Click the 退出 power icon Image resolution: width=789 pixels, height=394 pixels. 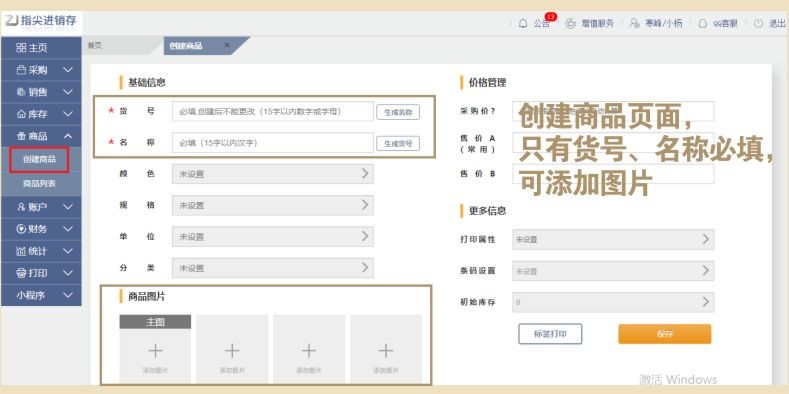point(758,23)
